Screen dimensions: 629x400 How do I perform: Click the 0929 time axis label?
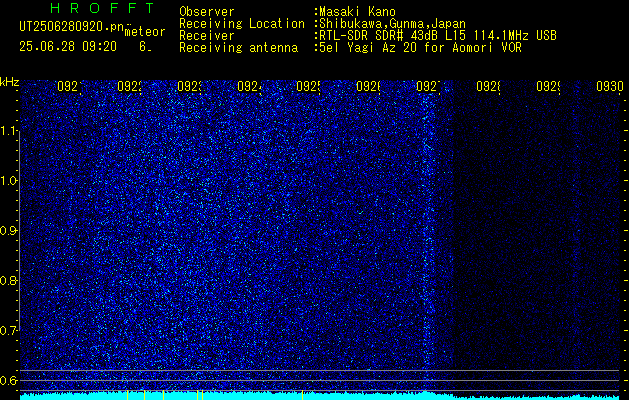[548, 86]
